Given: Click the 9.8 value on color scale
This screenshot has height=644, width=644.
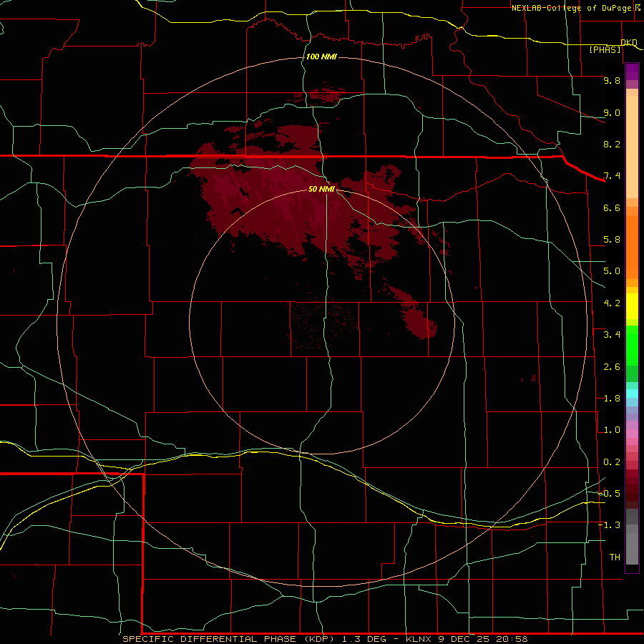Looking at the screenshot, I should (612, 80).
